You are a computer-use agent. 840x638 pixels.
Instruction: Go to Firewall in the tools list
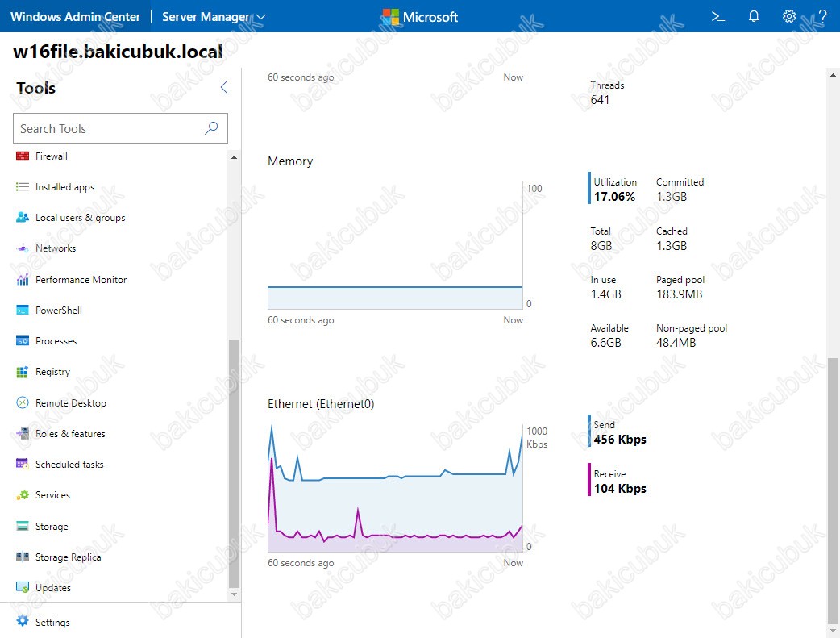52,156
